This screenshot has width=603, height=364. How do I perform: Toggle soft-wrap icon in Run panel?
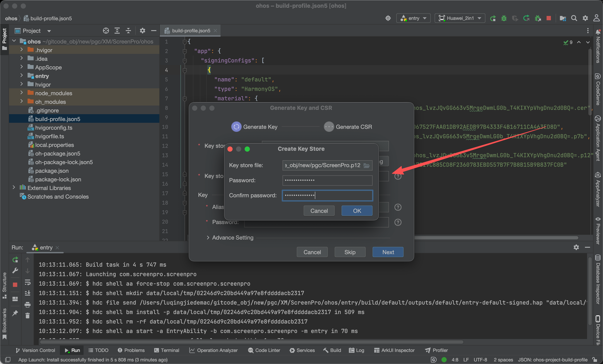pos(28,283)
